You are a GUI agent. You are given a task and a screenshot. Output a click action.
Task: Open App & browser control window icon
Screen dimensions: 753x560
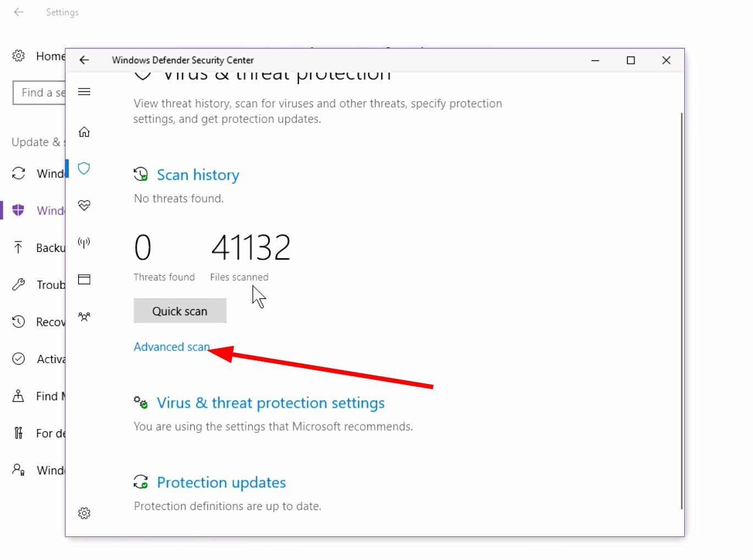84,279
